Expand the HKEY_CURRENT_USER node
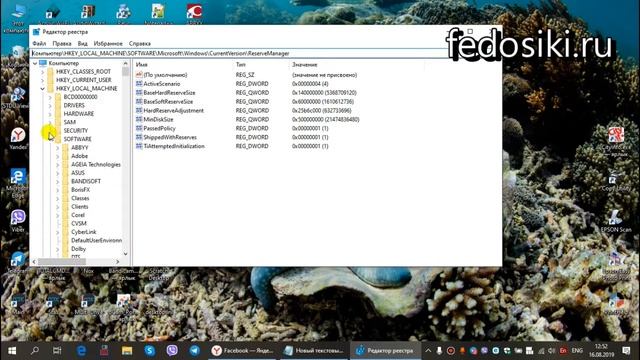This screenshot has height=360, width=640. tap(42, 80)
